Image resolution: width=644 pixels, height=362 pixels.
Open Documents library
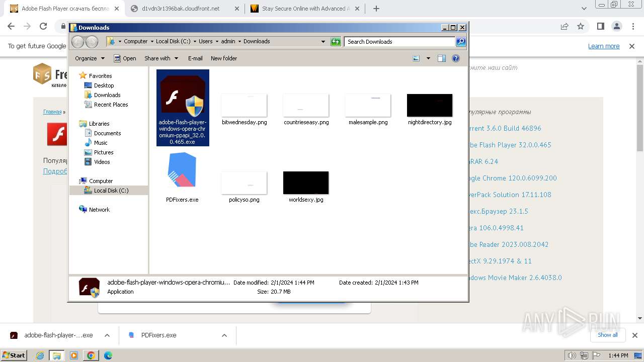click(x=107, y=133)
